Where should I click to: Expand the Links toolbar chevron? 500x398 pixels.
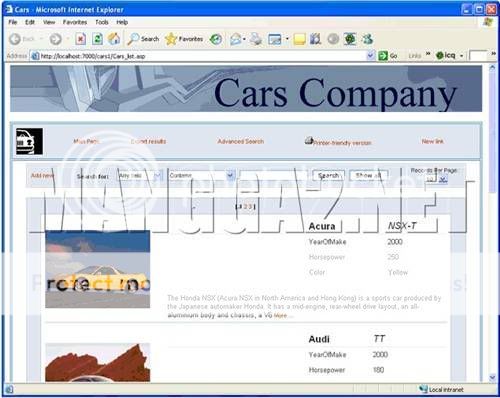click(x=428, y=54)
